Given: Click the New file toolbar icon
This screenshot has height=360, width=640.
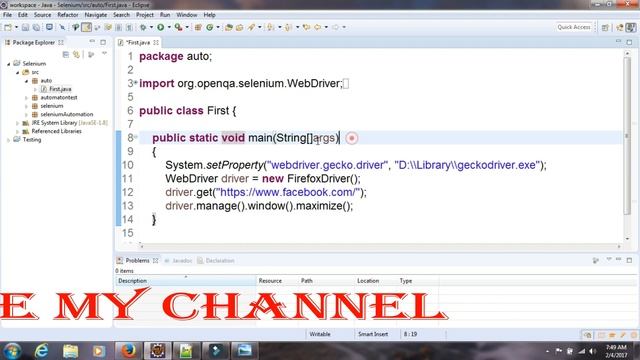Looking at the screenshot, I should point(8,27).
